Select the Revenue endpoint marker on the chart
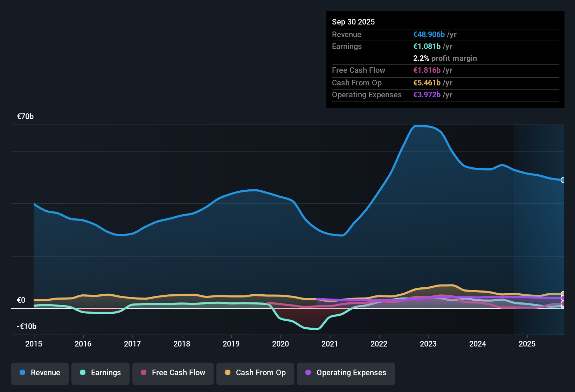This screenshot has width=575, height=392. (563, 180)
